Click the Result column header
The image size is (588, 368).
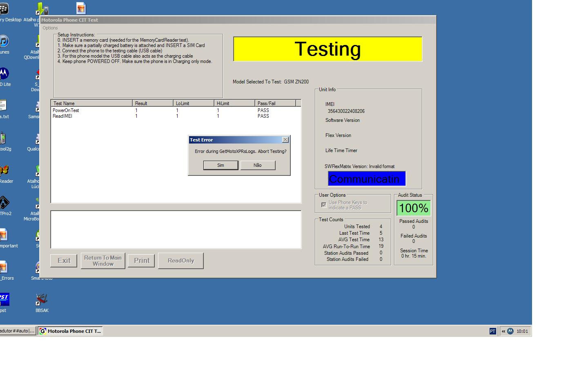coord(153,103)
